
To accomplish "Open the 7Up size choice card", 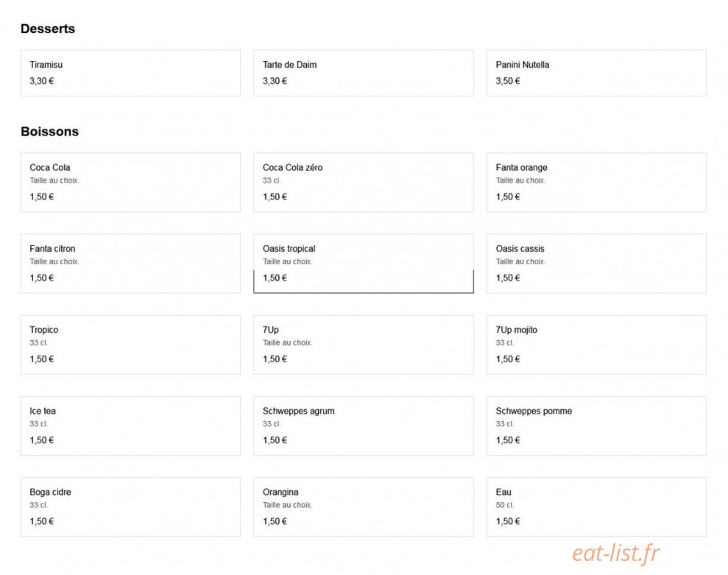I will pyautogui.click(x=364, y=345).
